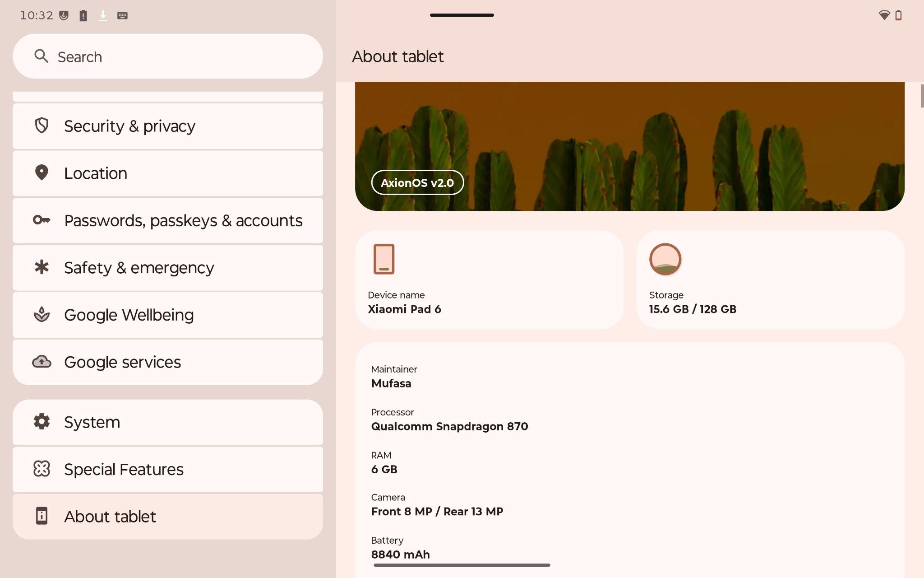Open the Device name Xiaomi Pad 6 card
924x578 pixels.
click(490, 280)
